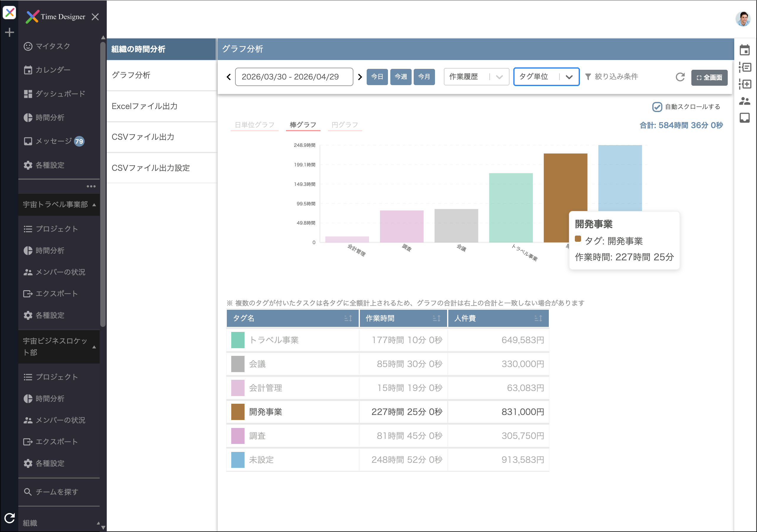This screenshot has height=532, width=757.
Task: Select CSVファイル出力設定 in the analysis menu
Action: pos(161,168)
